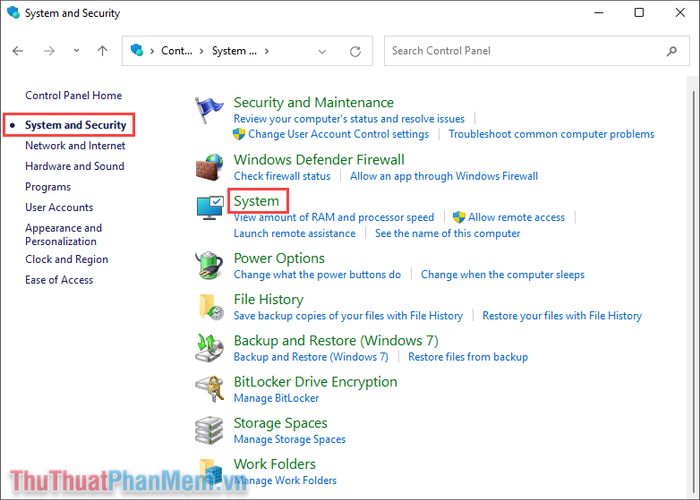Viewport: 700px width, 500px height.
Task: Select Appearance and Personalization
Action: [63, 234]
